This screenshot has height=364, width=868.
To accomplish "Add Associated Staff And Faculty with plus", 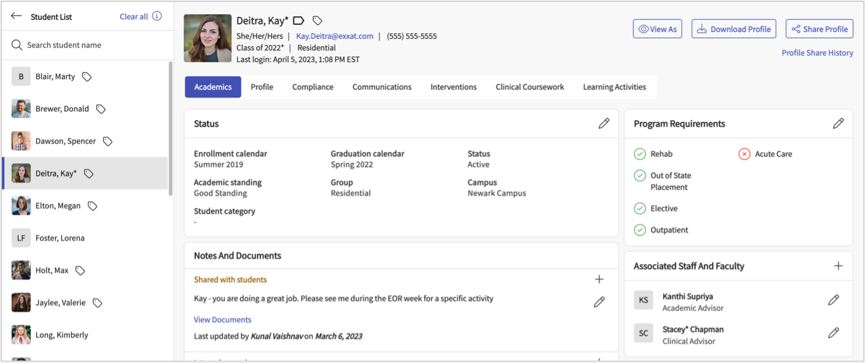I will tap(838, 266).
